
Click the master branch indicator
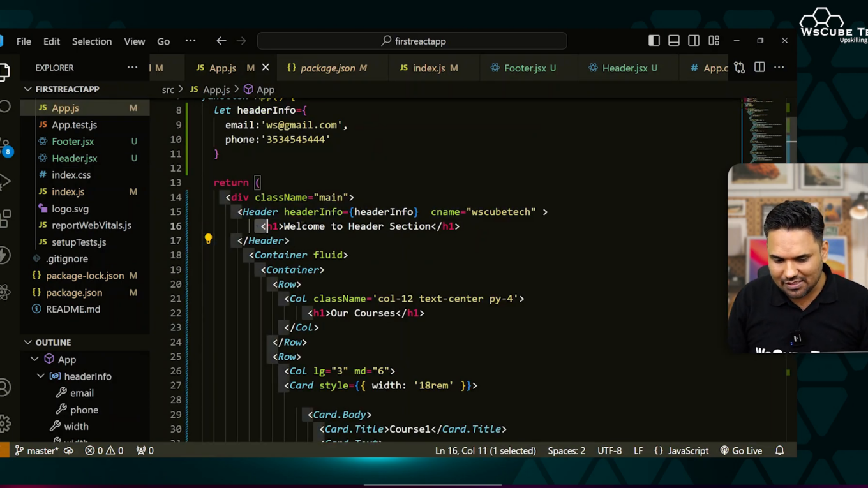(x=36, y=450)
